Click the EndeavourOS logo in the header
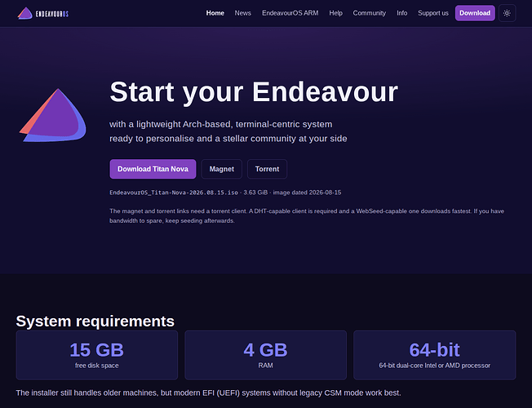Viewport: 532px width, 408px height. click(42, 13)
